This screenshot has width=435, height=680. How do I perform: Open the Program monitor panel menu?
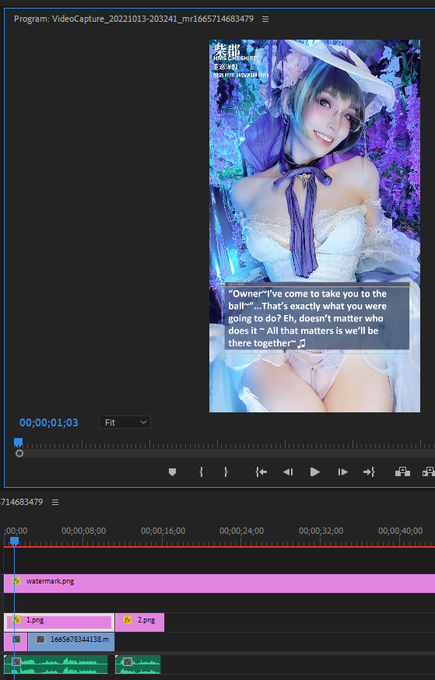click(265, 19)
